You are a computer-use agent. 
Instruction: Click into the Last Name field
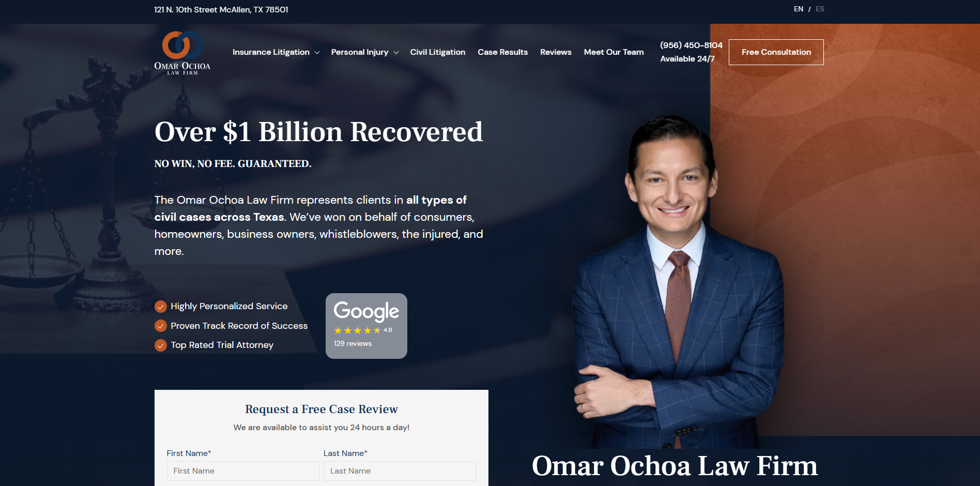click(400, 471)
